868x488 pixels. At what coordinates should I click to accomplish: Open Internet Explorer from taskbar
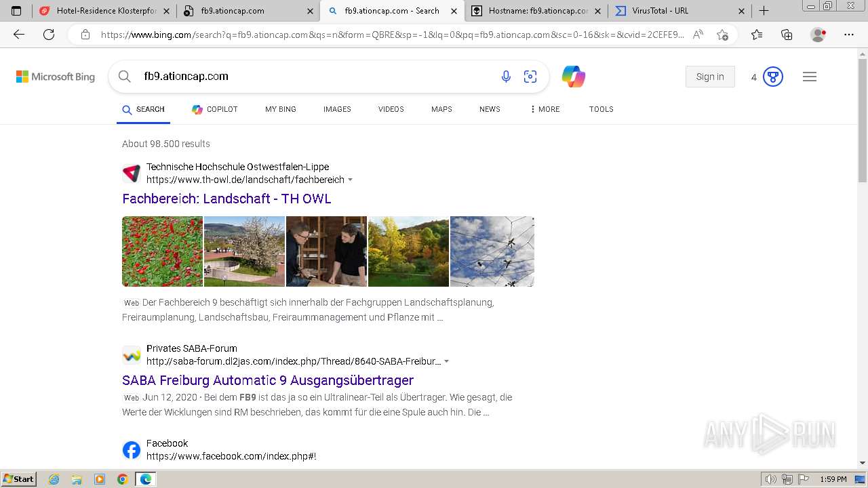(x=54, y=479)
